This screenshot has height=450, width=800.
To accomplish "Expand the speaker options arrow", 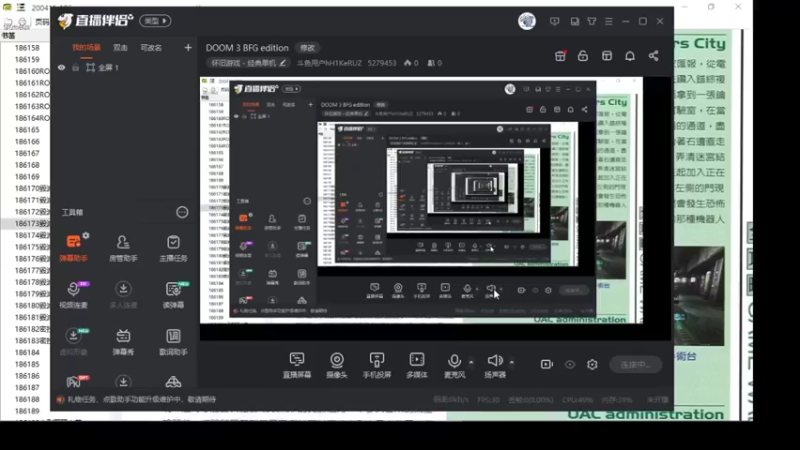I will (x=512, y=362).
